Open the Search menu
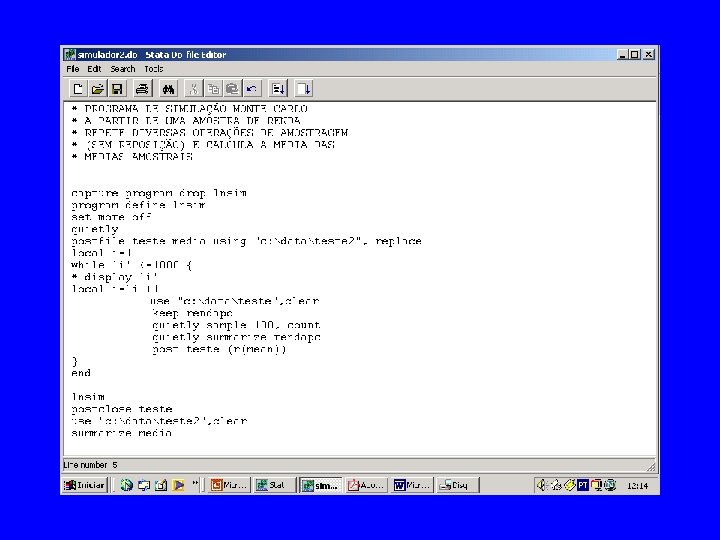This screenshot has height=540, width=720. click(x=123, y=69)
